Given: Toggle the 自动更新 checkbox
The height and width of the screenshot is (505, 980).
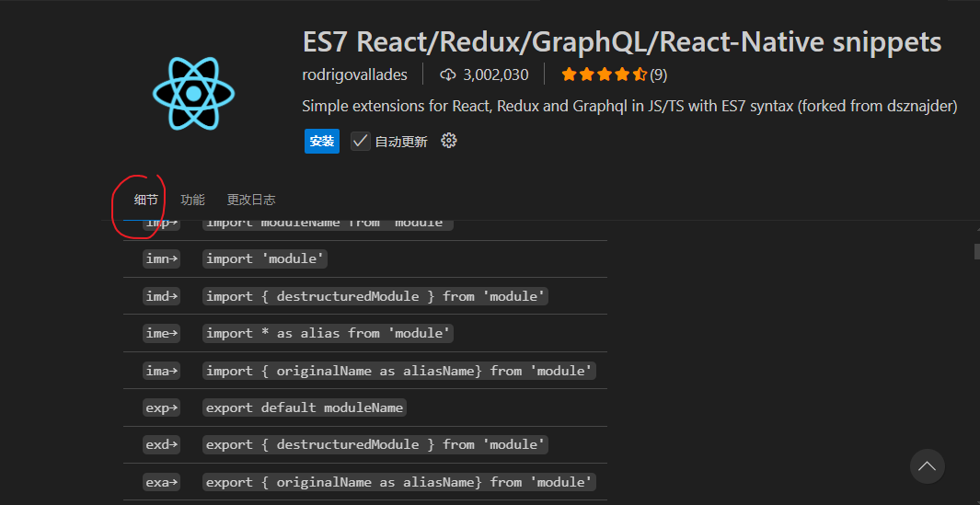Looking at the screenshot, I should [361, 142].
